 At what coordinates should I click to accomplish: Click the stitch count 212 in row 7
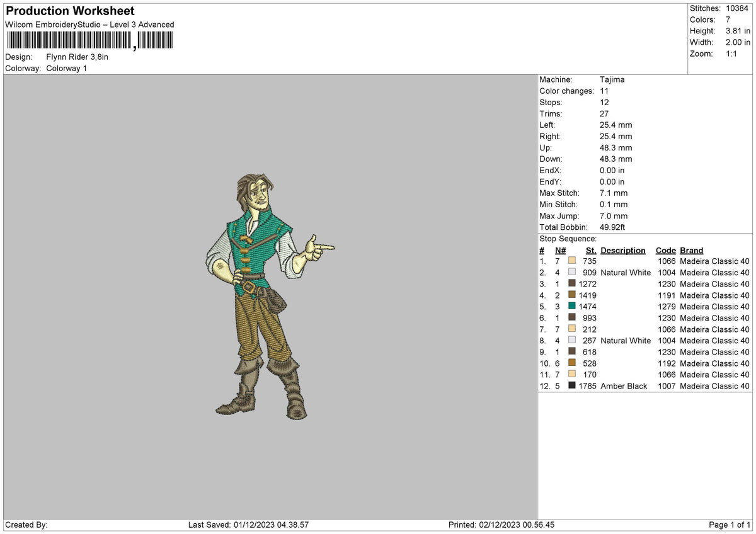point(590,329)
